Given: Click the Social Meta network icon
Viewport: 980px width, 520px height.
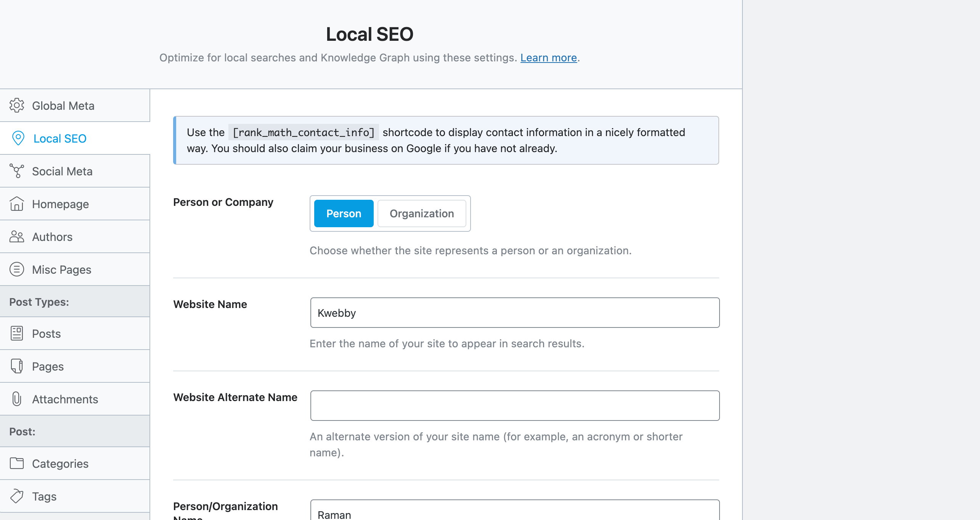Looking at the screenshot, I should 17,171.
